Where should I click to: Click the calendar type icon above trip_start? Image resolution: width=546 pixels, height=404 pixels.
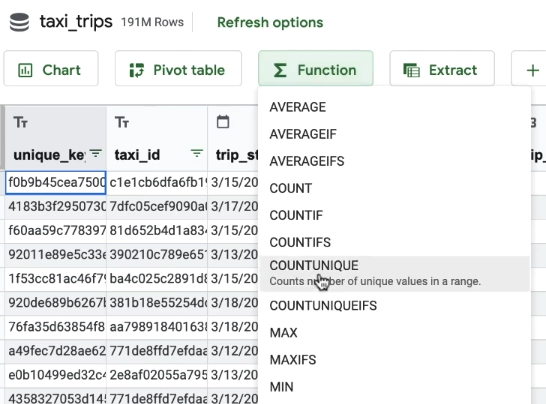pos(223,122)
